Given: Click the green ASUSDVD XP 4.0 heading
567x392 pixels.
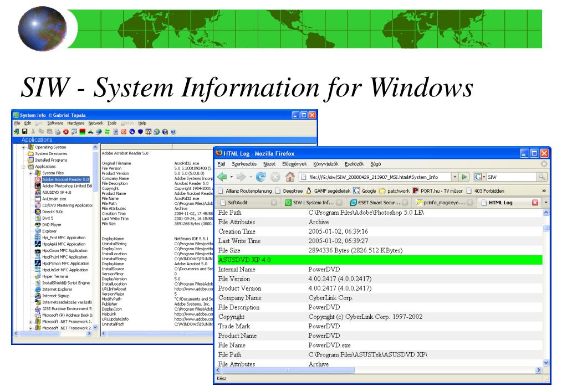Looking at the screenshot, I should pyautogui.click(x=380, y=260).
